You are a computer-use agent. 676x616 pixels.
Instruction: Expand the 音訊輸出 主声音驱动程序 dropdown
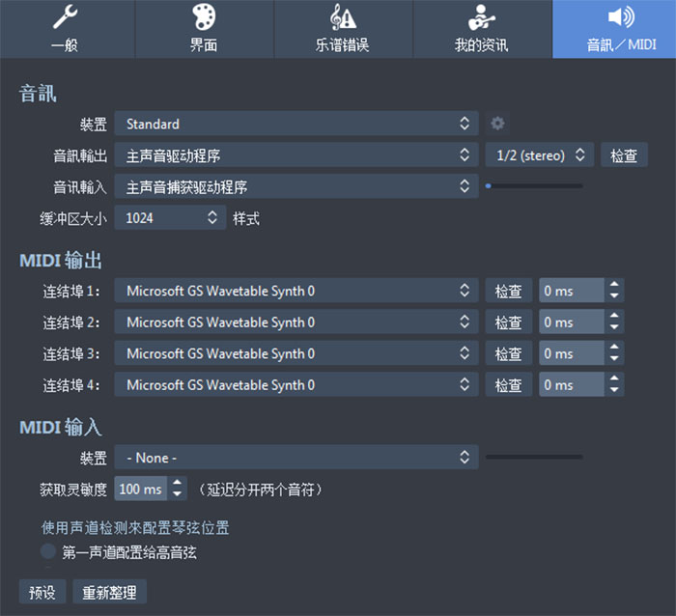point(296,154)
